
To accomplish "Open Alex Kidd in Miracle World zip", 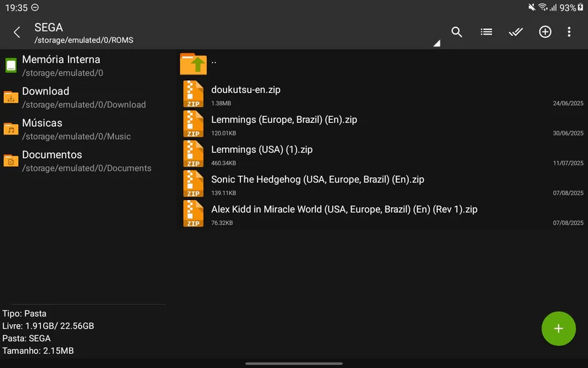I will coord(344,209).
